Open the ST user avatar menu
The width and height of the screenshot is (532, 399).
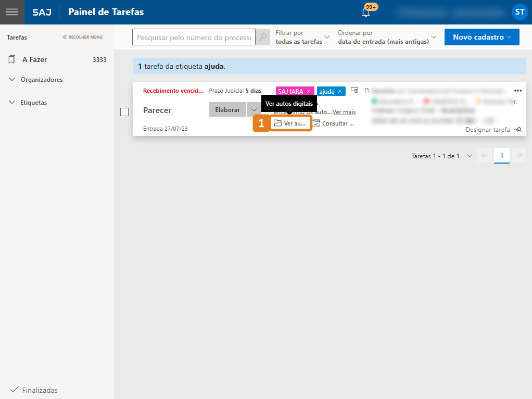(519, 12)
